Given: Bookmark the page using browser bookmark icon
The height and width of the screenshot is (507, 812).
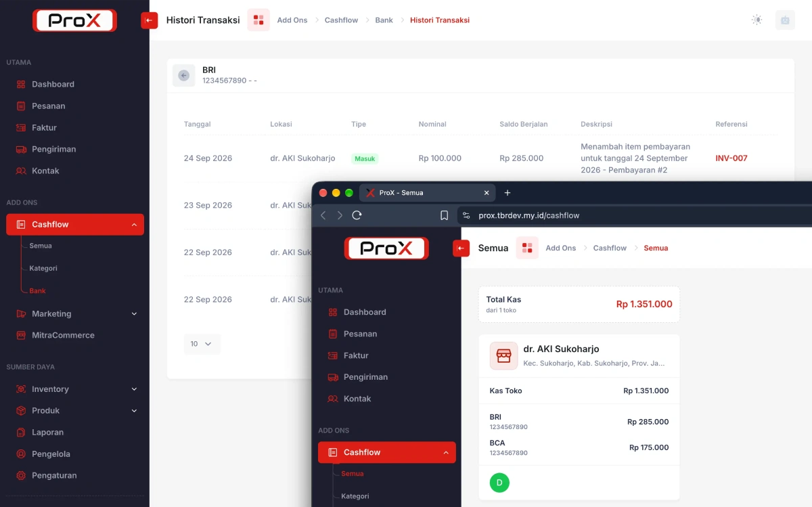Looking at the screenshot, I should [444, 215].
